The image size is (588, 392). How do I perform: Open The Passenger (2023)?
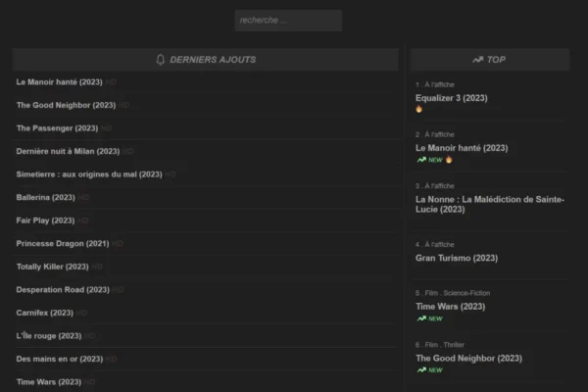(x=57, y=128)
